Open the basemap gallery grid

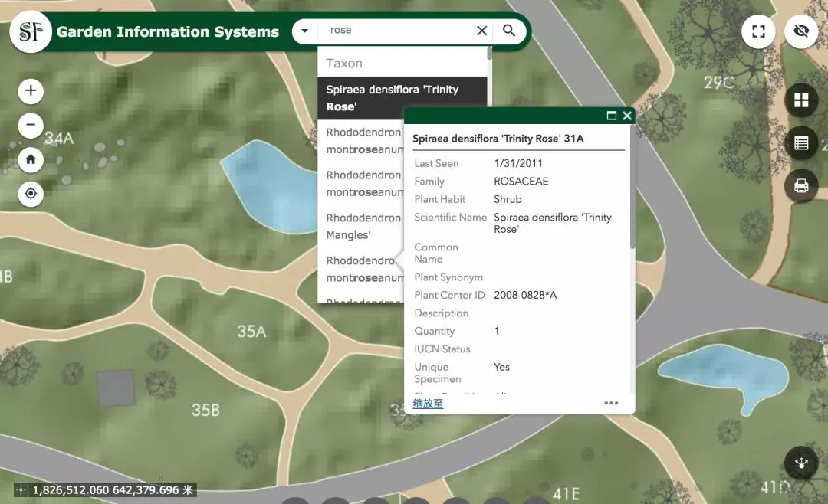(801, 100)
